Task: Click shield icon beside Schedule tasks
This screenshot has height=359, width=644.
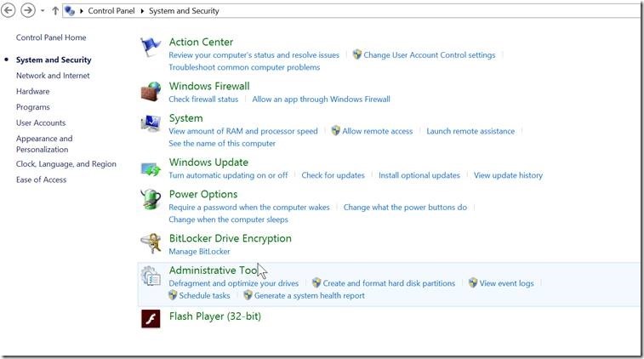Action: click(x=173, y=295)
